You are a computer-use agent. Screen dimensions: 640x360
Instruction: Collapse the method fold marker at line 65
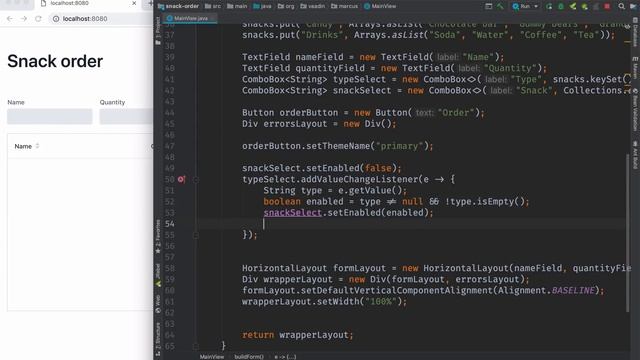pyautogui.click(x=196, y=346)
